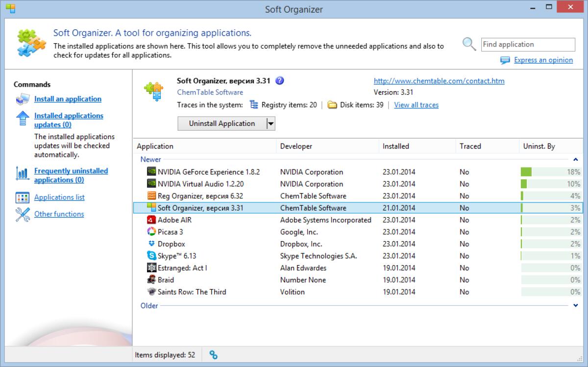Click the help question mark beside Soft Organizer
588x367 pixels.
(279, 81)
